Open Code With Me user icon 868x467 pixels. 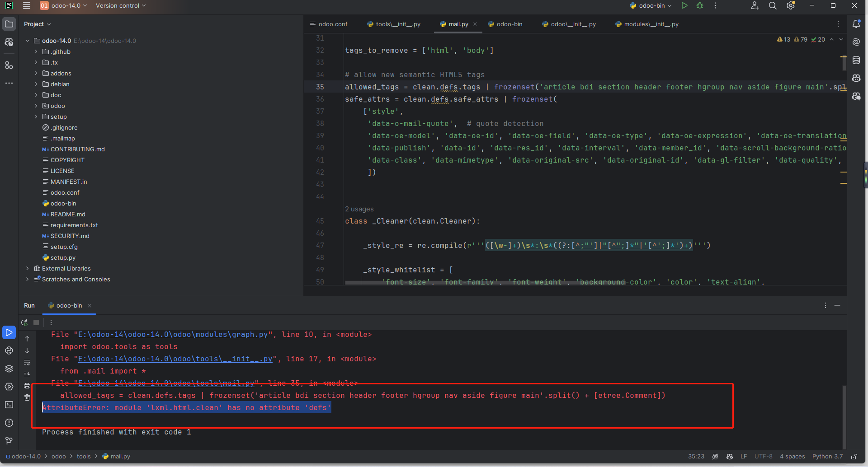(755, 5)
